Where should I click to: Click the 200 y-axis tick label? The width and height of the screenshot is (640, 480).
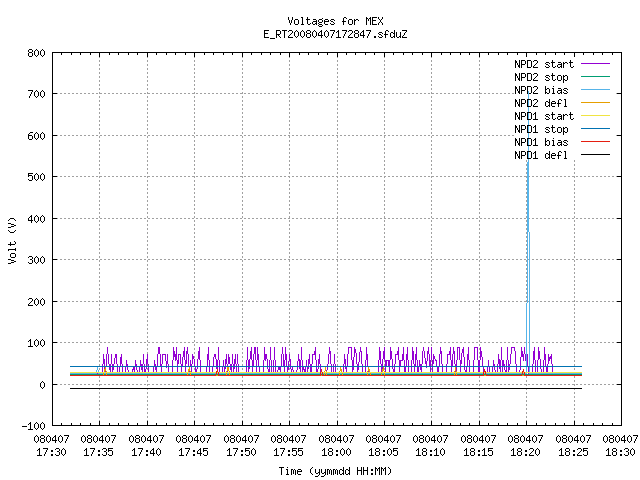point(36,302)
